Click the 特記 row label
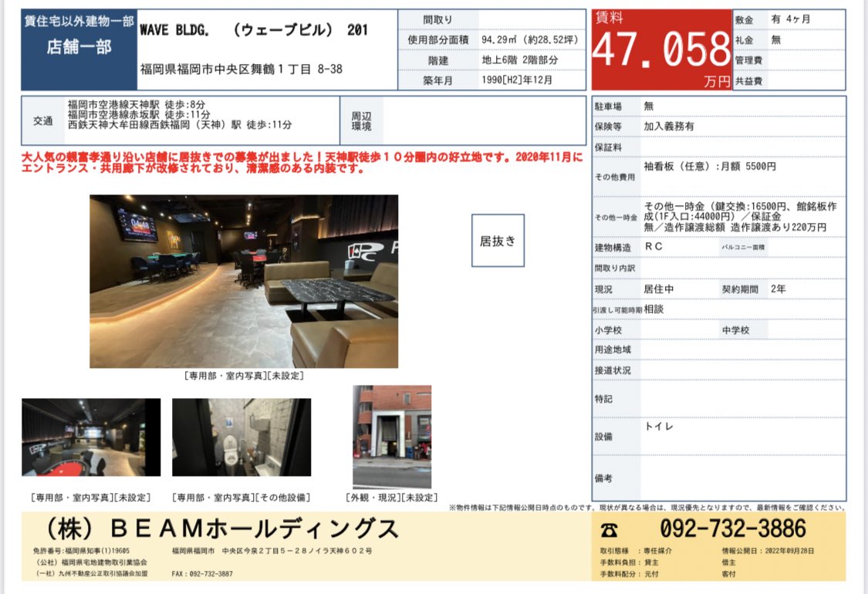Viewport: 868px width, 594px height. tap(603, 399)
